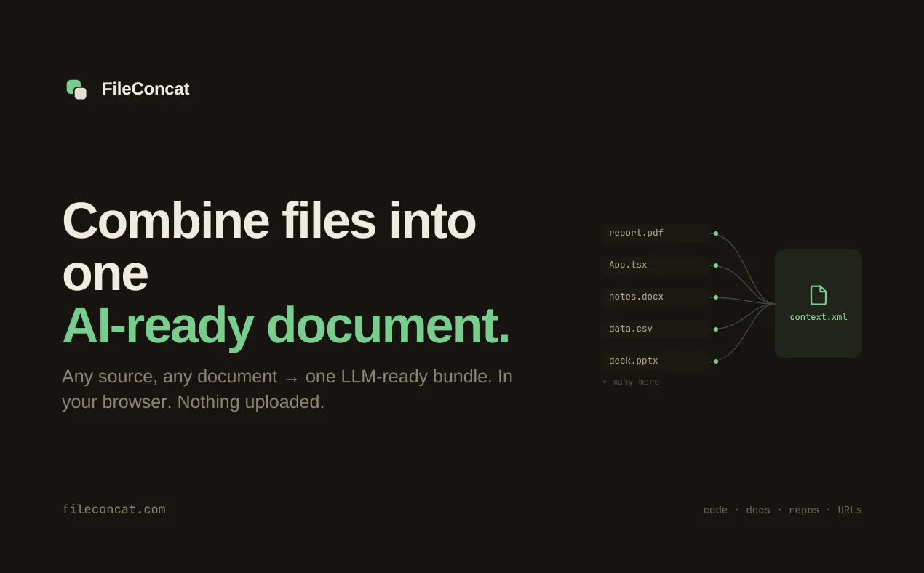Click the report.pdf file chip
This screenshot has width=924, height=573.
coord(655,233)
